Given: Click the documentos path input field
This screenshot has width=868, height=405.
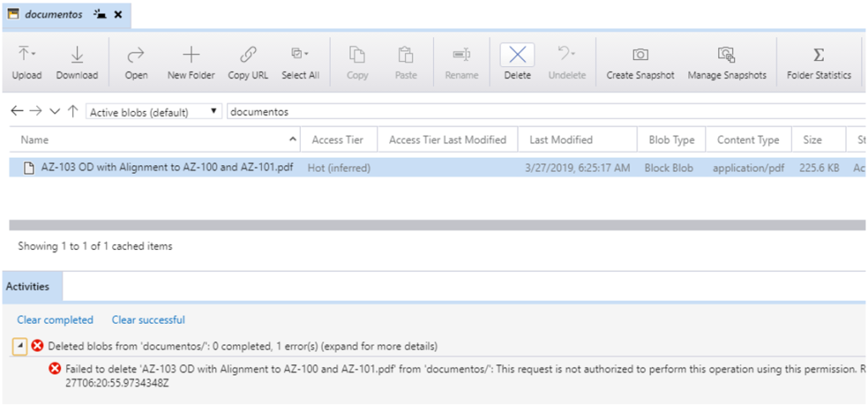Looking at the screenshot, I should tap(542, 112).
